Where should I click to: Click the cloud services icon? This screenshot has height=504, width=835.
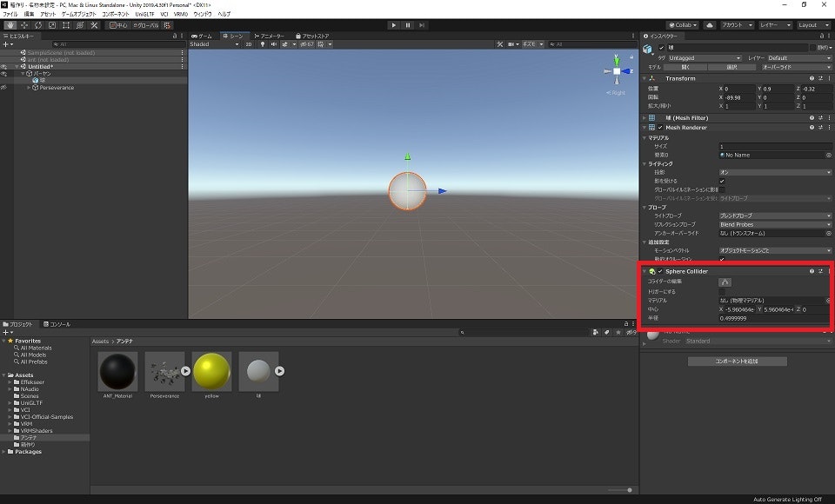click(710, 25)
